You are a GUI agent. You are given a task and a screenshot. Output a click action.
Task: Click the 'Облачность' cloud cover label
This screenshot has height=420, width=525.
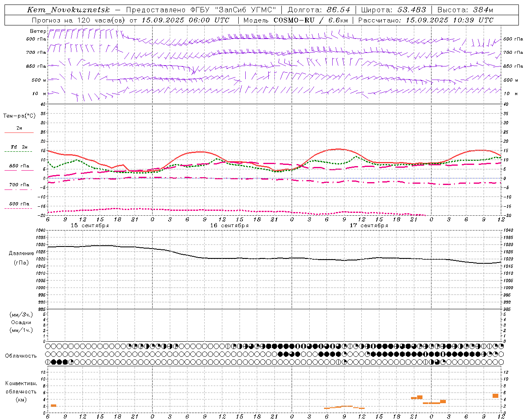tap(21, 356)
